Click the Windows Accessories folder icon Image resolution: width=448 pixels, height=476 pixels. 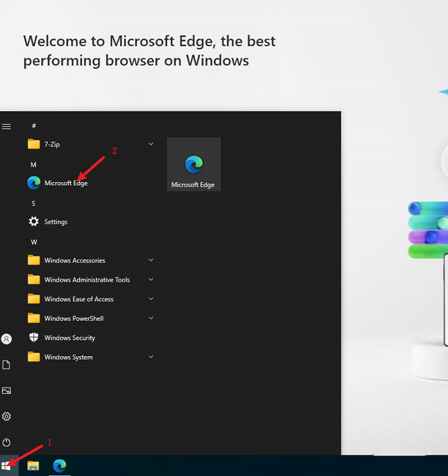pos(34,260)
